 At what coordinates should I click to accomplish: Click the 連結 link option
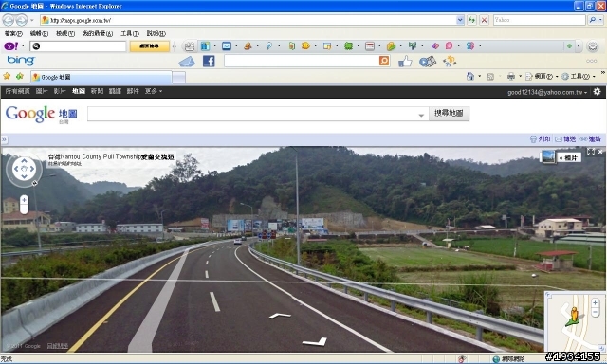pyautogui.click(x=591, y=138)
